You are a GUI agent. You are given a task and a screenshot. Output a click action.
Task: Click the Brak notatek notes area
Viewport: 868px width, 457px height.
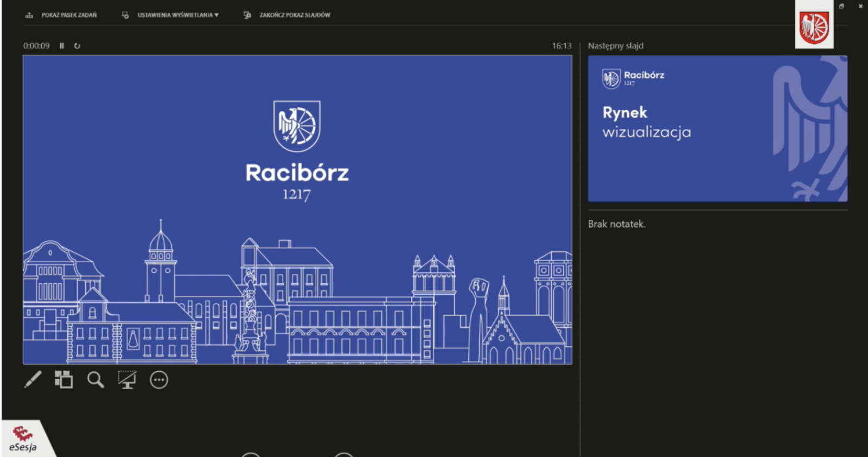pyautogui.click(x=617, y=224)
